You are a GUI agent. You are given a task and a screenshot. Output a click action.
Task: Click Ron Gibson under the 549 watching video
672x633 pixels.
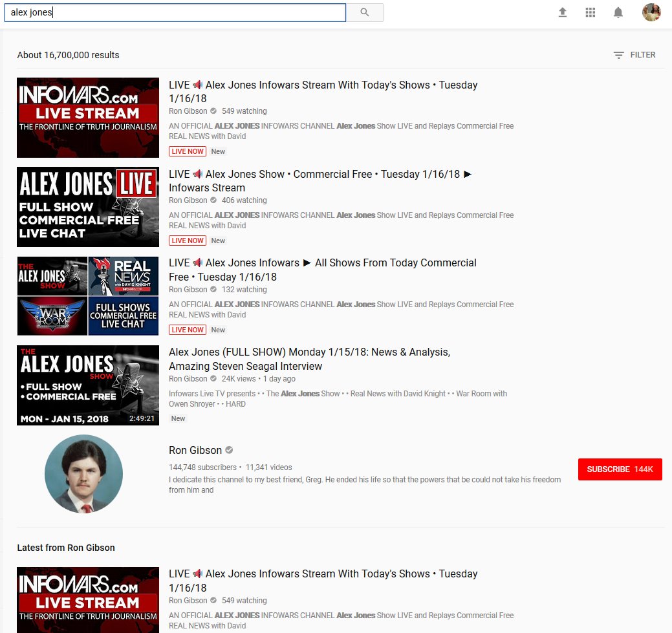(188, 111)
